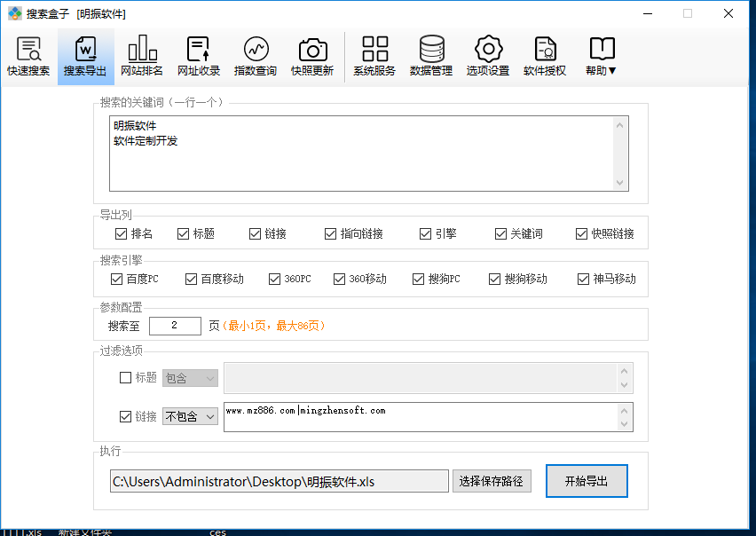Open the 网址收录 URL inclusion checker
Viewport: 756px width, 536px height.
pyautogui.click(x=198, y=56)
